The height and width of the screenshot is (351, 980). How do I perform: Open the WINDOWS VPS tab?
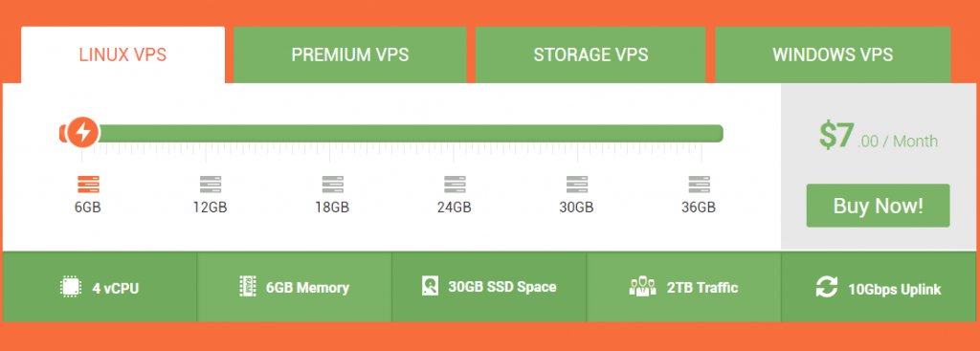coord(833,55)
